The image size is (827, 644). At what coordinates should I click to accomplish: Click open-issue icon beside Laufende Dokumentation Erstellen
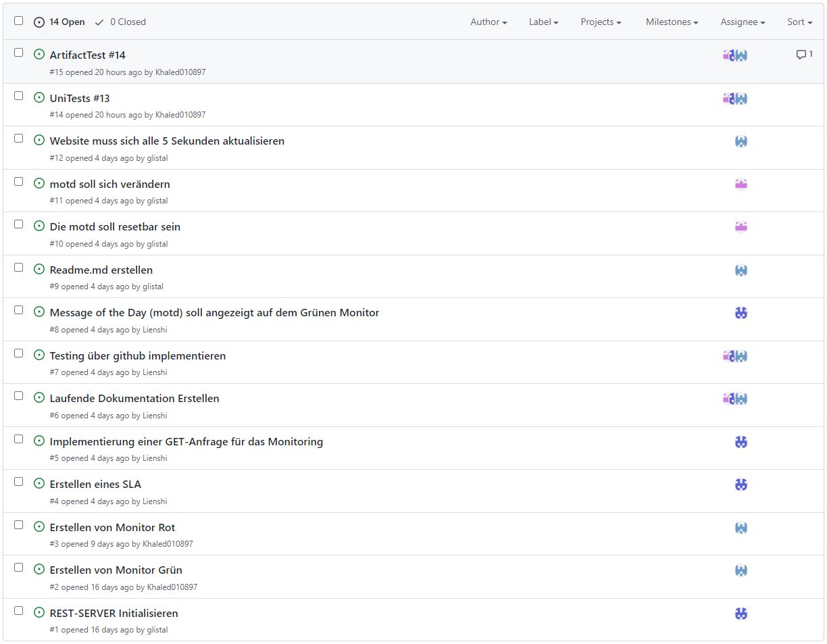coord(39,398)
